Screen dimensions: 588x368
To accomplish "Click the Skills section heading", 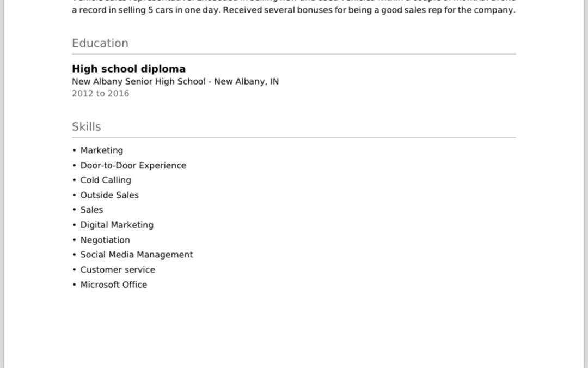I will point(86,127).
